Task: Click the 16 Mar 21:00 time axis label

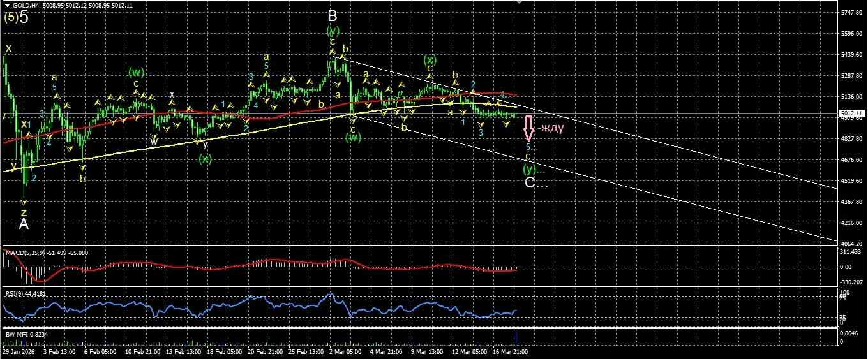Action: click(511, 351)
